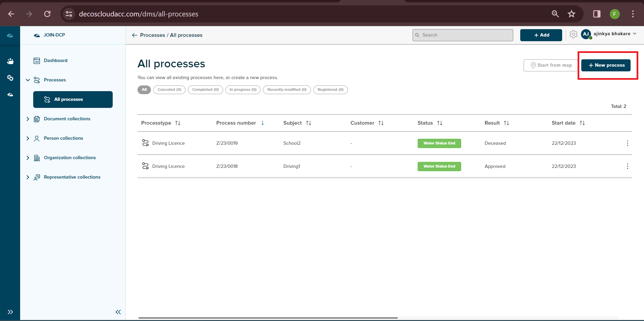Select the In progress (0) filter chip

click(x=243, y=90)
